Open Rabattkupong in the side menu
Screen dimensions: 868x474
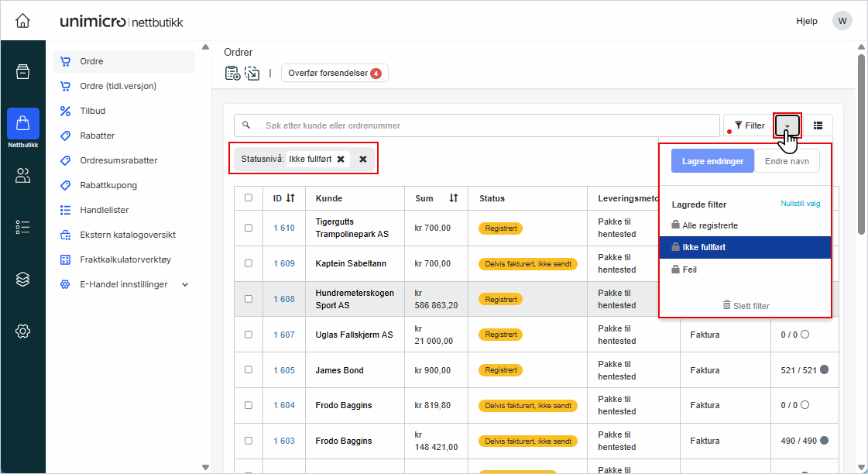(108, 185)
